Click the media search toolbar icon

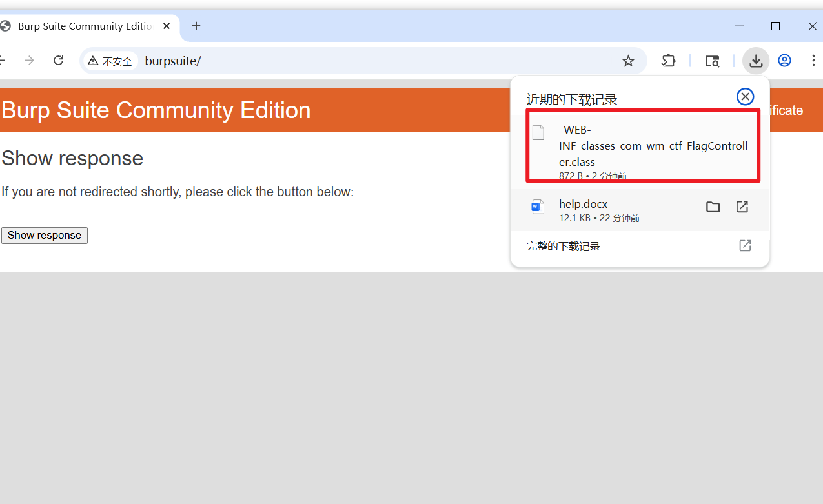(712, 61)
